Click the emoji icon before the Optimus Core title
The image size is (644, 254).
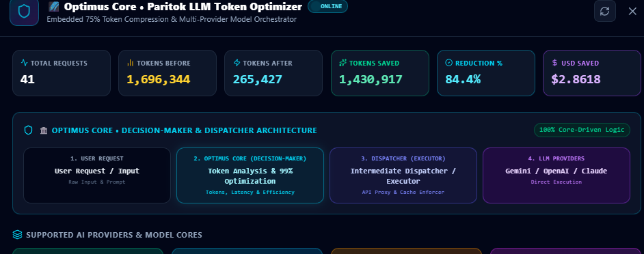tap(53, 7)
